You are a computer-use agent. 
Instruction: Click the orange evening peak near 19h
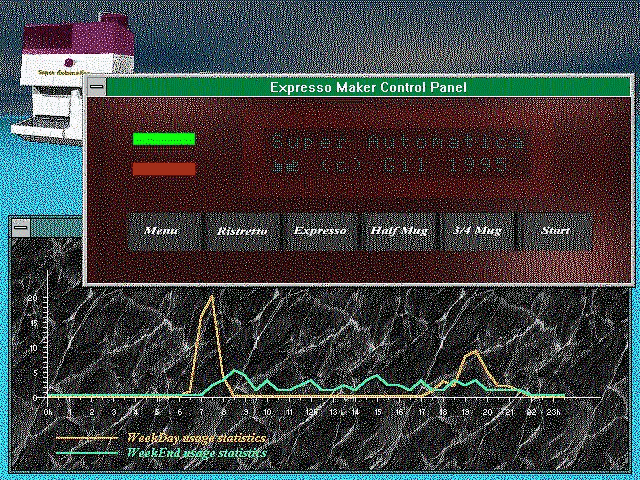click(474, 352)
